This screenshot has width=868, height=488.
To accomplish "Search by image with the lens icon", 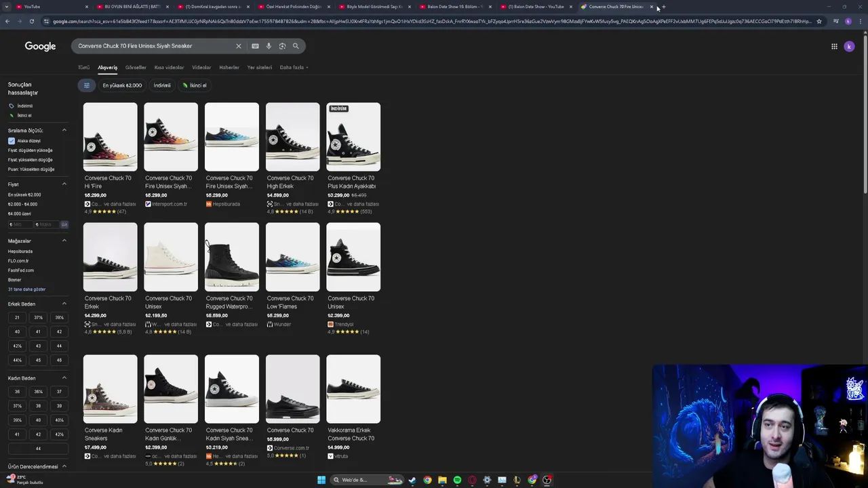I will 282,46.
